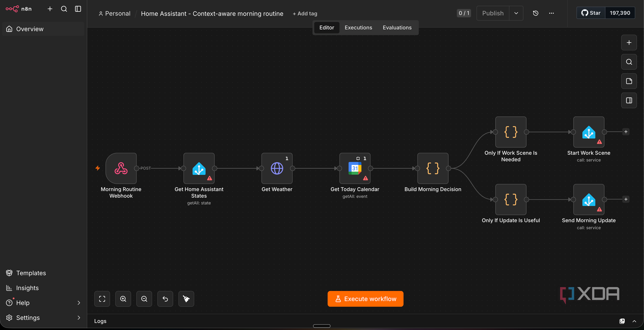Add a tag to the workflow
Viewport: 644px width, 330px height.
305,14
